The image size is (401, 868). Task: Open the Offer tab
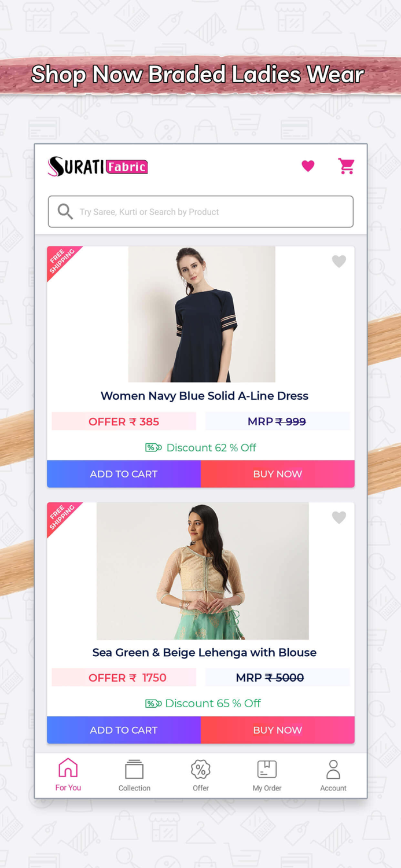pos(201,775)
